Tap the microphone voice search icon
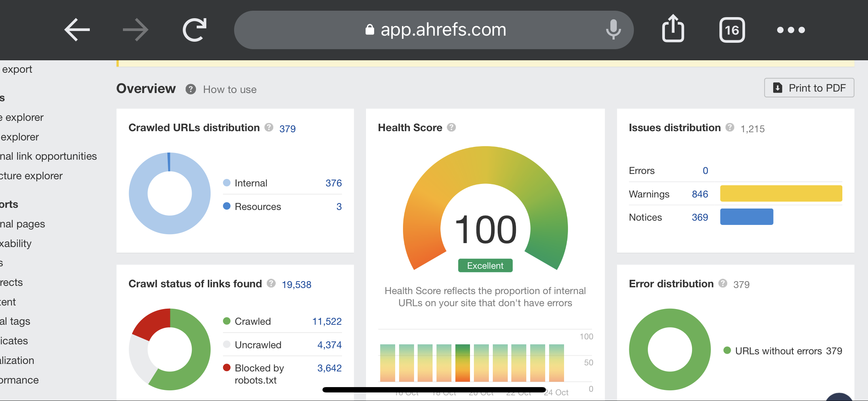 tap(613, 30)
